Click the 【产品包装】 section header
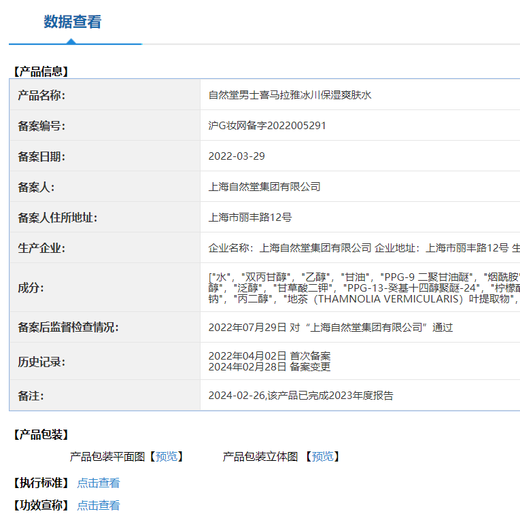The image size is (520, 520). (41, 434)
